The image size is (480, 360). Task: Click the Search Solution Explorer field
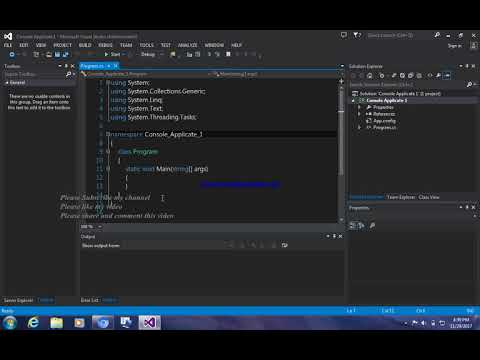point(407,85)
